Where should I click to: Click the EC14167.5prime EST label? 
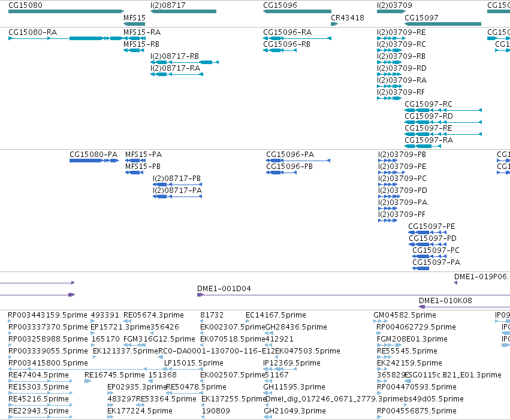click(x=276, y=315)
